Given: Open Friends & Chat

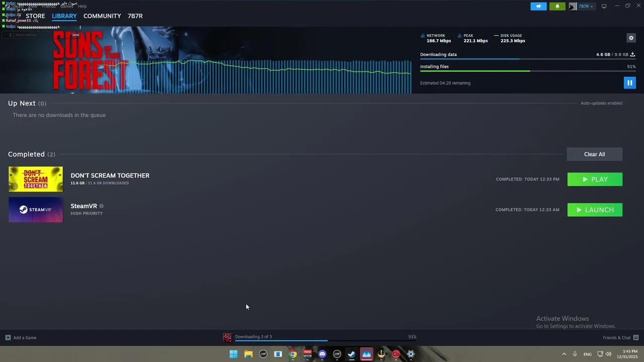Looking at the screenshot, I should [616, 338].
